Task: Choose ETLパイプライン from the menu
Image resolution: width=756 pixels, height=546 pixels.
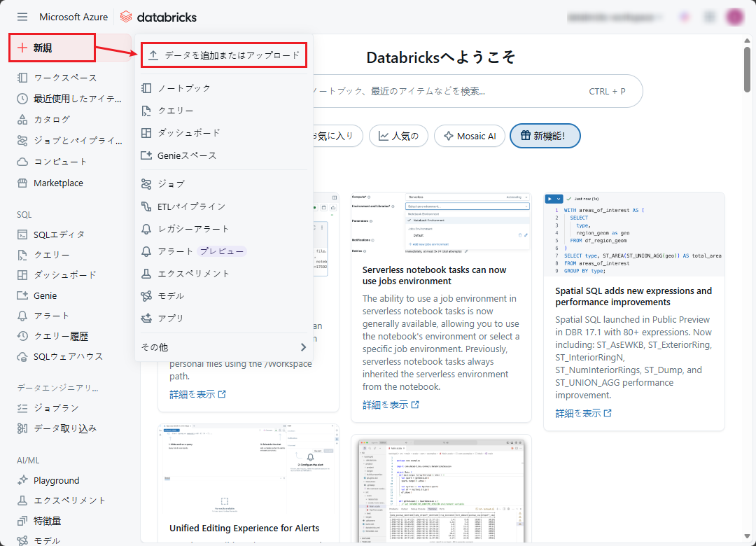Action: [x=191, y=206]
